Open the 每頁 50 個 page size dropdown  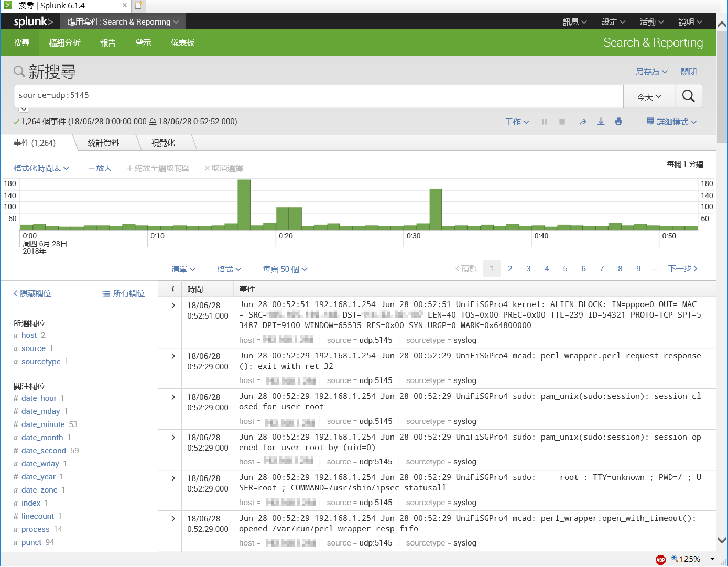[285, 269]
